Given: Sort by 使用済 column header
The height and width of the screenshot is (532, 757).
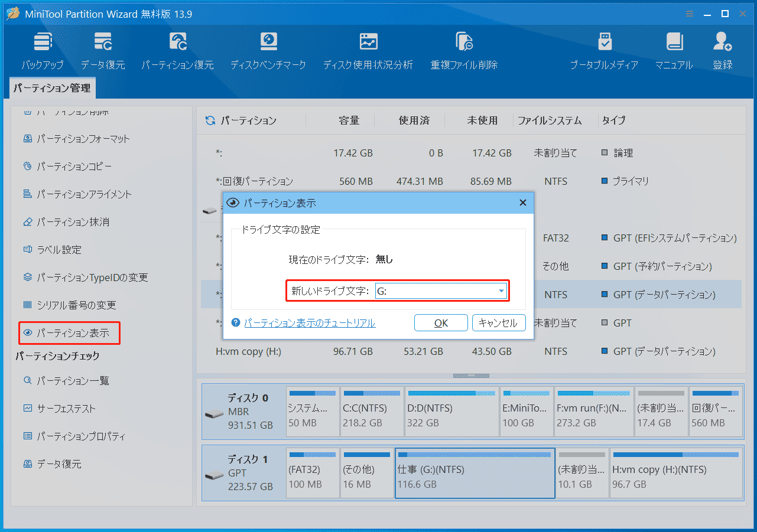Looking at the screenshot, I should (414, 120).
